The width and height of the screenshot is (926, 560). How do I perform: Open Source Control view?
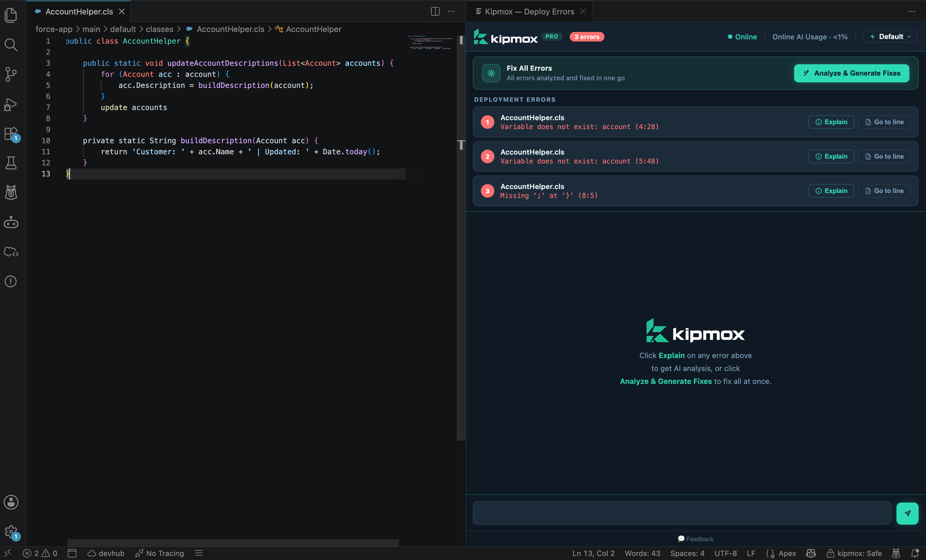[11, 74]
